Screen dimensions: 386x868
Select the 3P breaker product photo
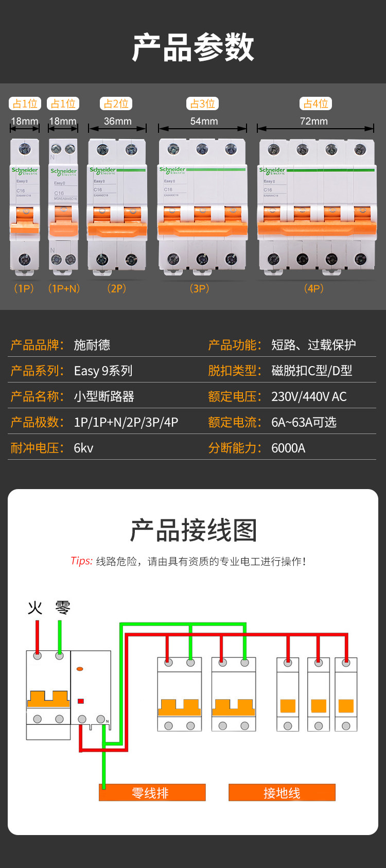click(x=202, y=206)
